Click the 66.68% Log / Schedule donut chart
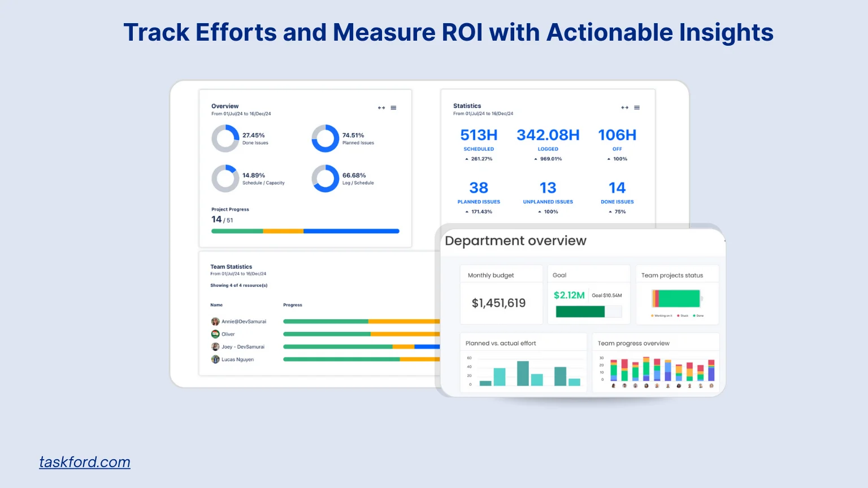Screen dimensions: 868x488 point(325,178)
